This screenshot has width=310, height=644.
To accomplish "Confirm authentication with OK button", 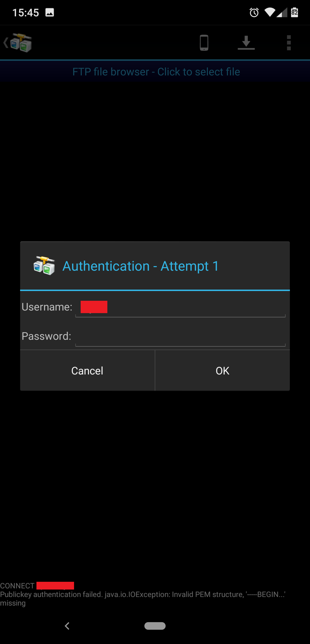I will pyautogui.click(x=222, y=370).
